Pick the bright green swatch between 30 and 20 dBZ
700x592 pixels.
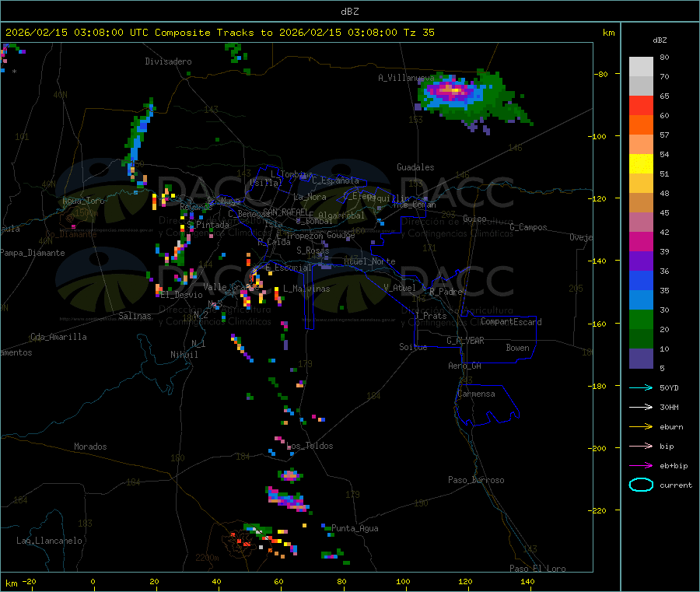click(x=641, y=319)
